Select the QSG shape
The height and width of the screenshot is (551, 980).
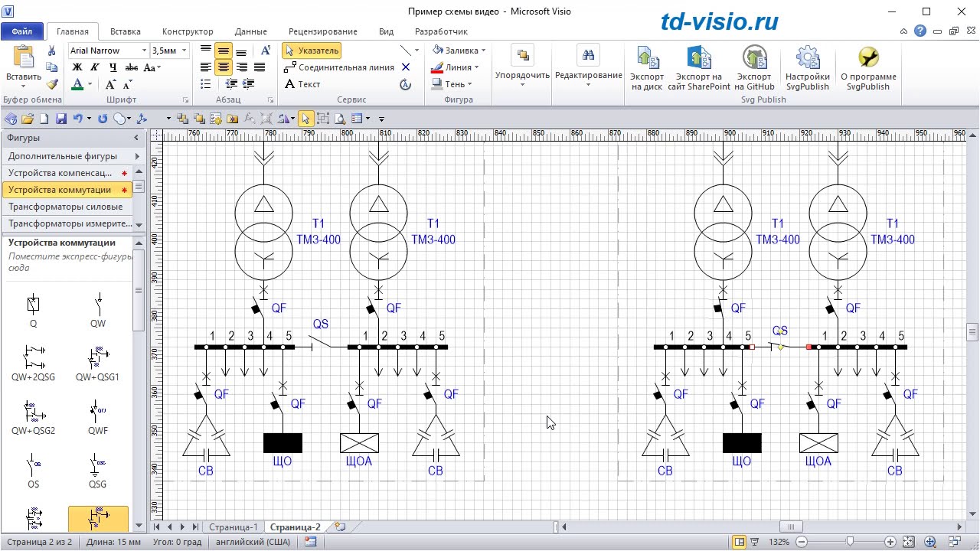[98, 471]
